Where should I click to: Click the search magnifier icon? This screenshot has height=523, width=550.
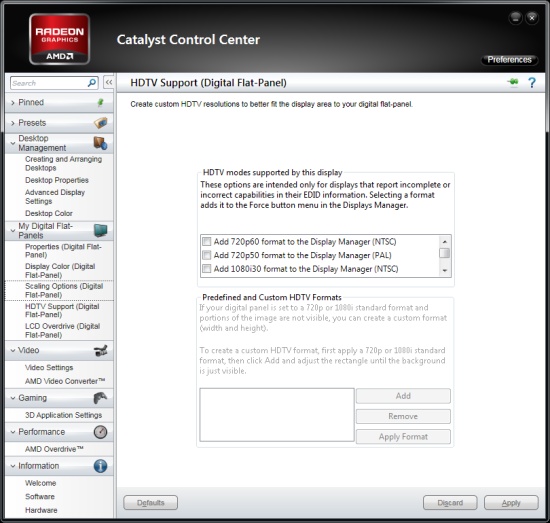click(x=92, y=83)
